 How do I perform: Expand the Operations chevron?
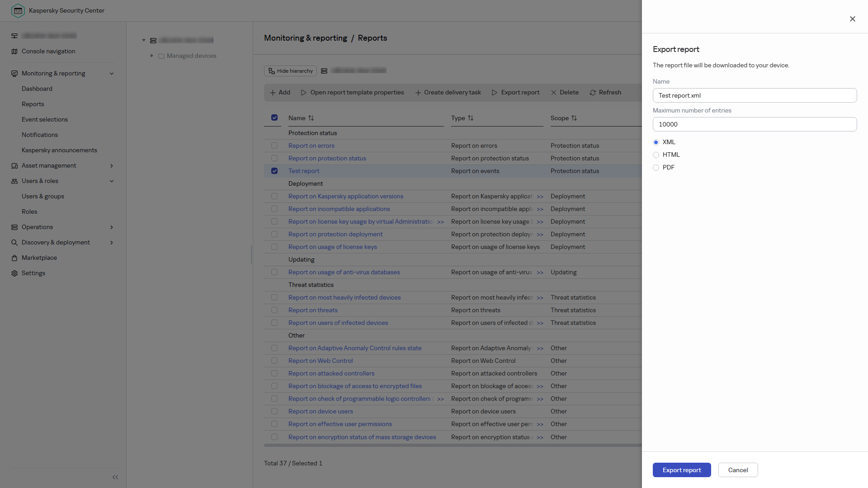click(112, 227)
